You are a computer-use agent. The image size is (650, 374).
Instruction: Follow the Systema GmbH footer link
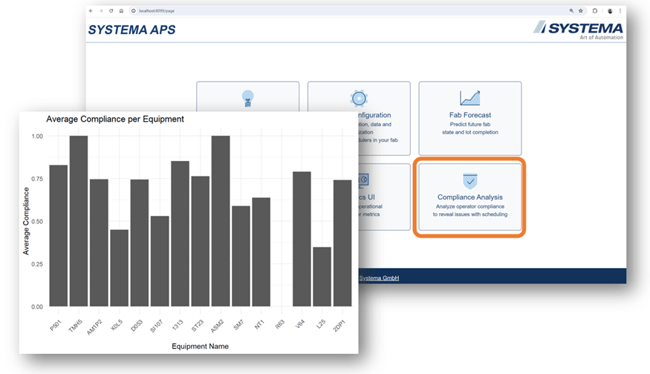click(x=379, y=278)
